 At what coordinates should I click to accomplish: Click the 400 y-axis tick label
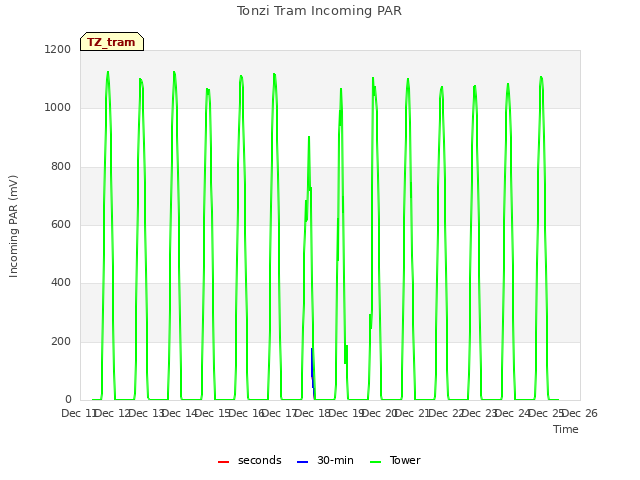tap(61, 282)
